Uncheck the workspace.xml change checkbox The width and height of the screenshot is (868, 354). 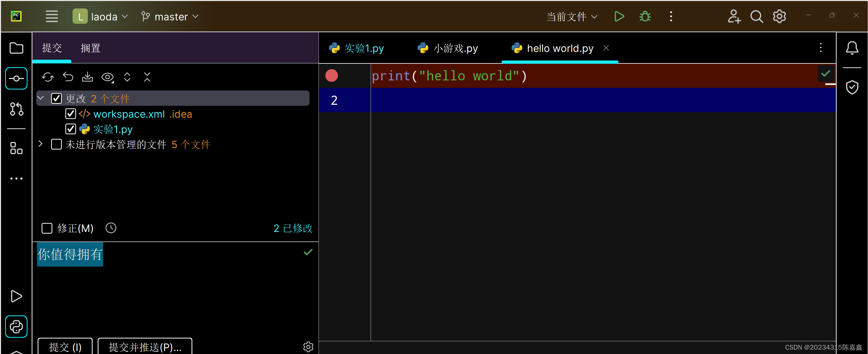pyautogui.click(x=70, y=114)
